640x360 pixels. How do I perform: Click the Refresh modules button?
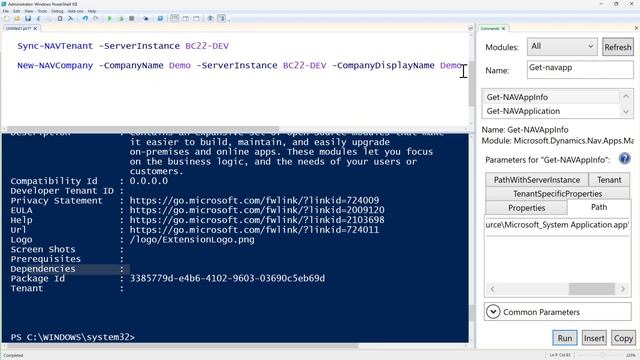coord(618,47)
